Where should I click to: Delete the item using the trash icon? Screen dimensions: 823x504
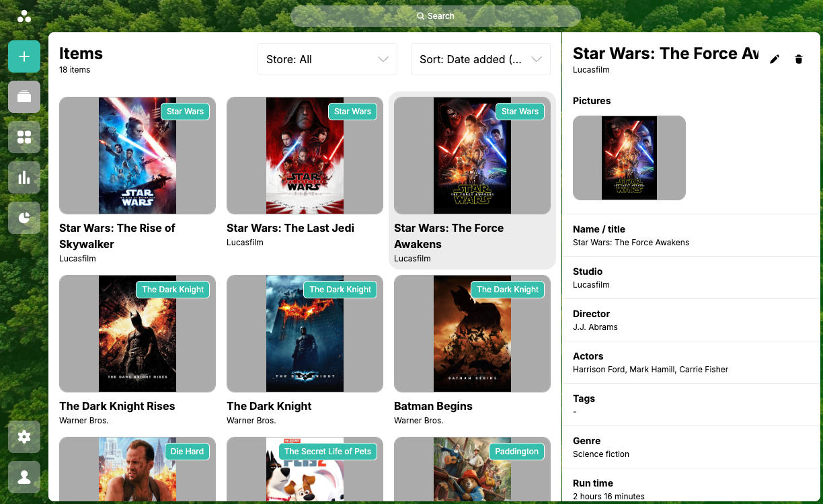799,59
